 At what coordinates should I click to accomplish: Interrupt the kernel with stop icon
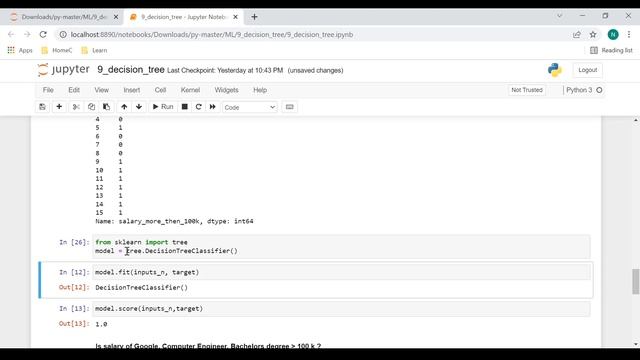(x=184, y=107)
